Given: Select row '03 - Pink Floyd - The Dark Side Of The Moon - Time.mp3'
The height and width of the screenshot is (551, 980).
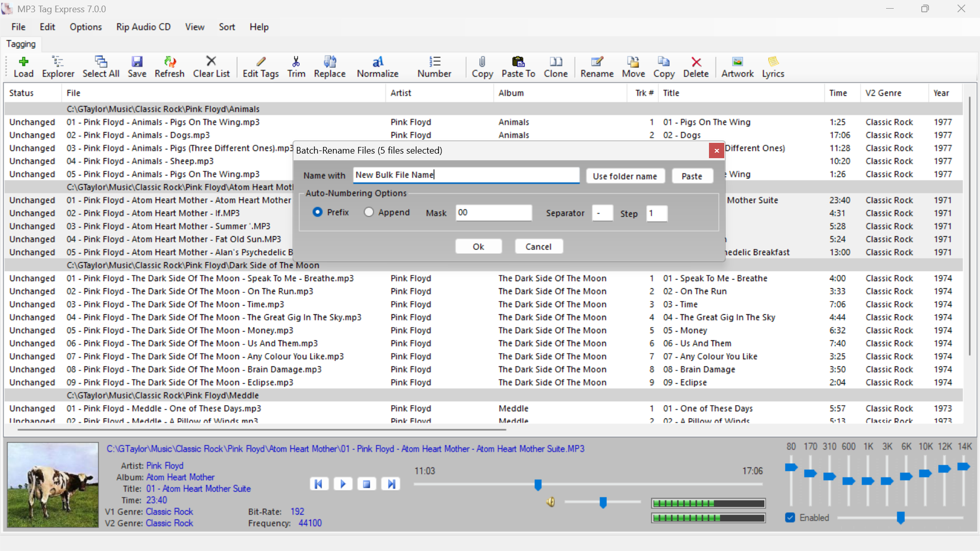Looking at the screenshot, I should (x=483, y=304).
